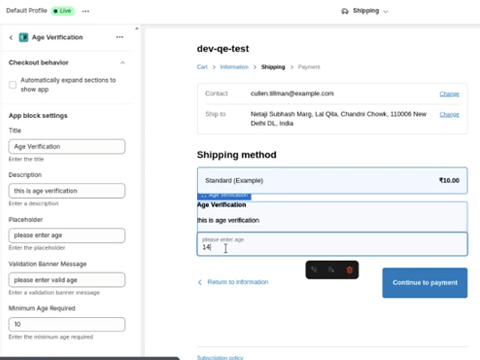Image resolution: width=480 pixels, height=360 pixels.
Task: Click the Validation Banner Message field
Action: [x=67, y=280]
